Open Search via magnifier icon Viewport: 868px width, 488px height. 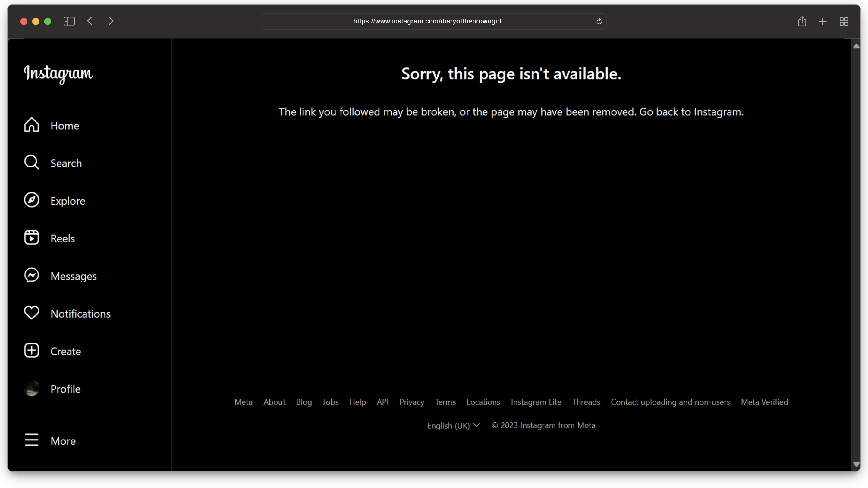click(x=32, y=162)
